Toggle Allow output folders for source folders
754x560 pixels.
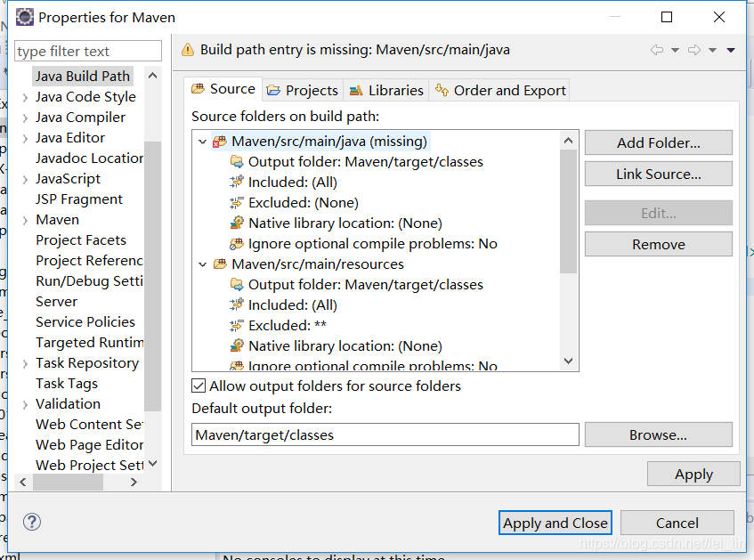pyautogui.click(x=199, y=386)
